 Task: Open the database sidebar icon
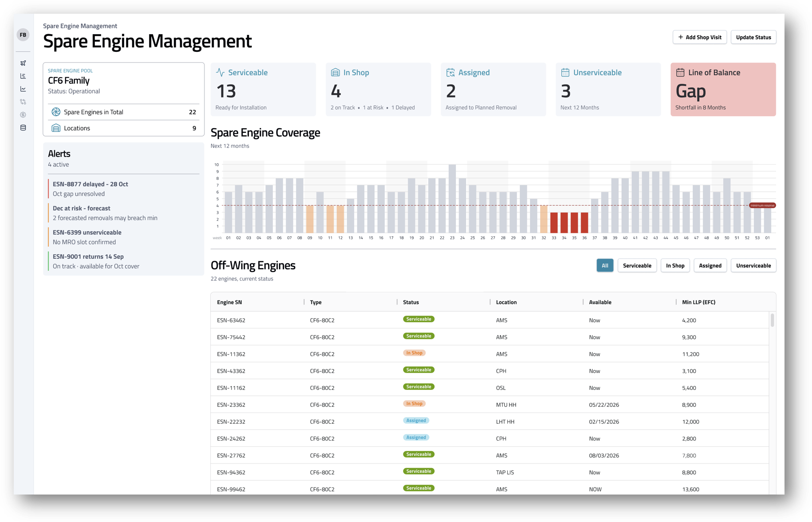[23, 128]
